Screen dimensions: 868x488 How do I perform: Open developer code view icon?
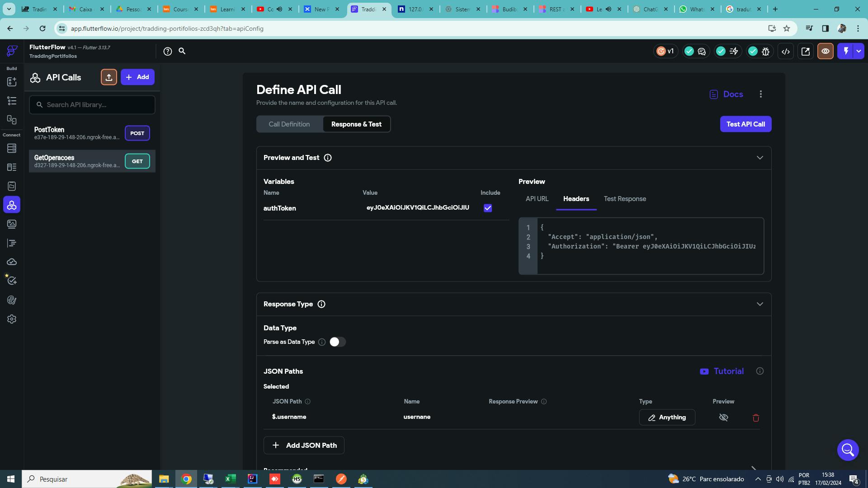pos(786,52)
